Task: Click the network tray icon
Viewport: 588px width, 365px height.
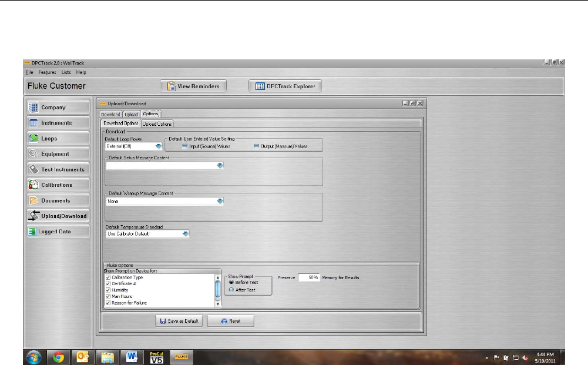Action: (516, 357)
